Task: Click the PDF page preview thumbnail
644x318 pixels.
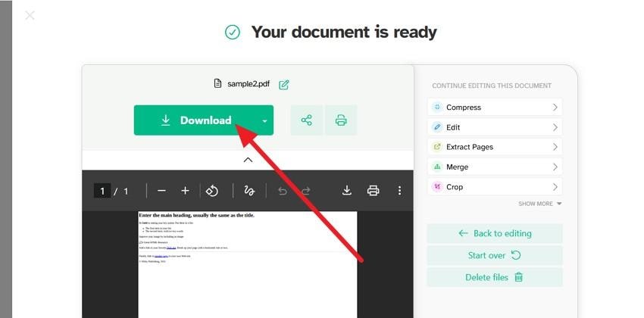Action: tap(248, 264)
